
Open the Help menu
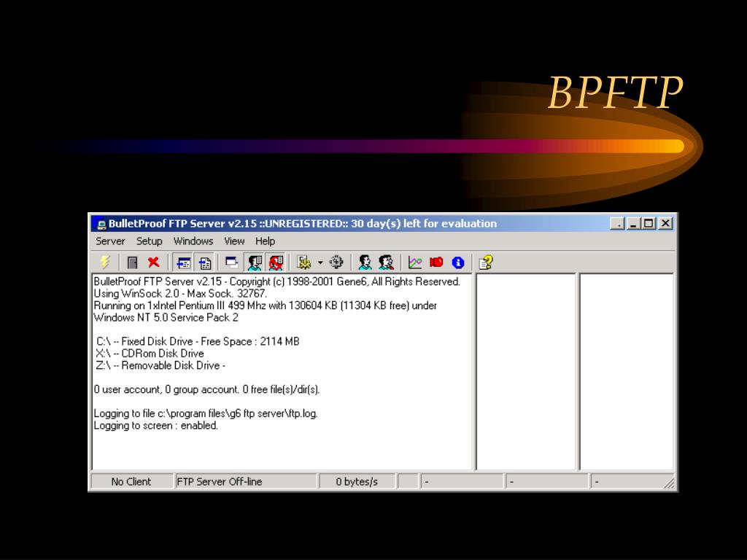coord(265,241)
